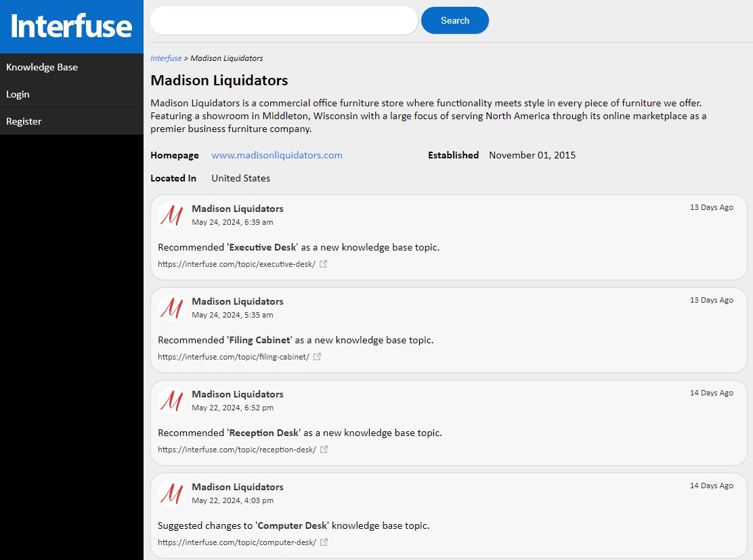Click author name on May 22 4:03 pm post
The height and width of the screenshot is (560, 753).
(238, 486)
